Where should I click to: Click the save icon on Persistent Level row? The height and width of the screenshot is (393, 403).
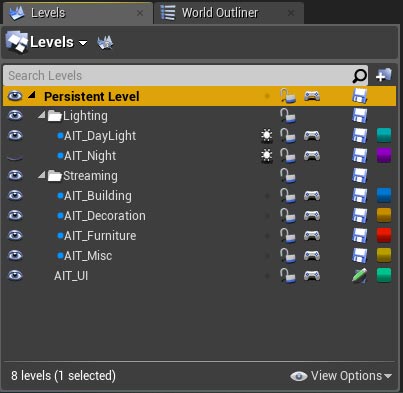coord(360,96)
